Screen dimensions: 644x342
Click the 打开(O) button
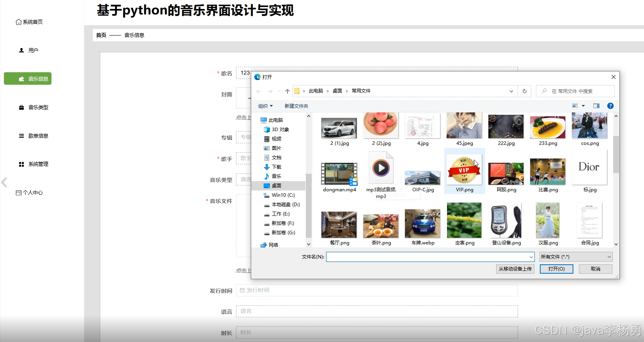point(556,269)
